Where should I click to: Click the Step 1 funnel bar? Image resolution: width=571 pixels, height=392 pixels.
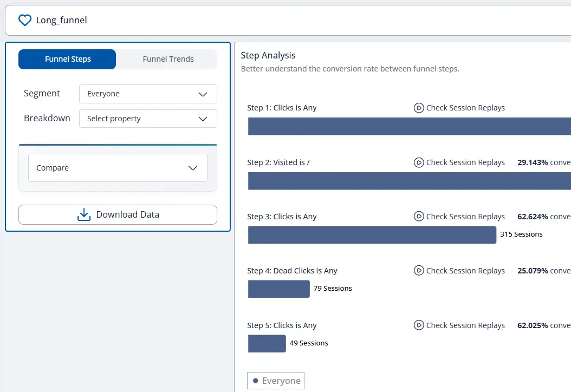point(409,126)
